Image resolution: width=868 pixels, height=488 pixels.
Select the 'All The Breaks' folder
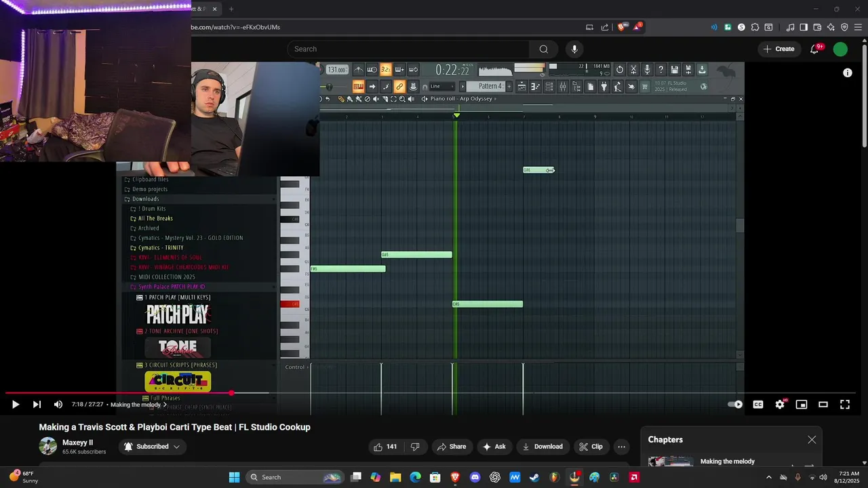(155, 218)
